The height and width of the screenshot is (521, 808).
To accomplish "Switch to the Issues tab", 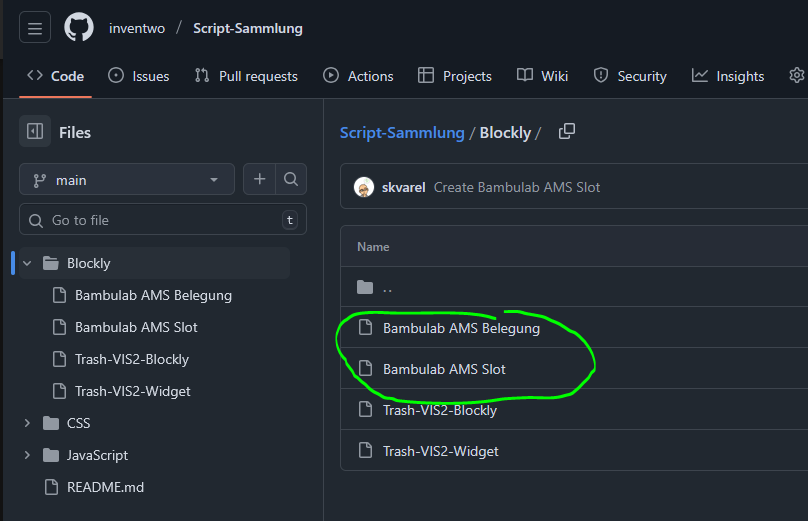I will tap(139, 76).
